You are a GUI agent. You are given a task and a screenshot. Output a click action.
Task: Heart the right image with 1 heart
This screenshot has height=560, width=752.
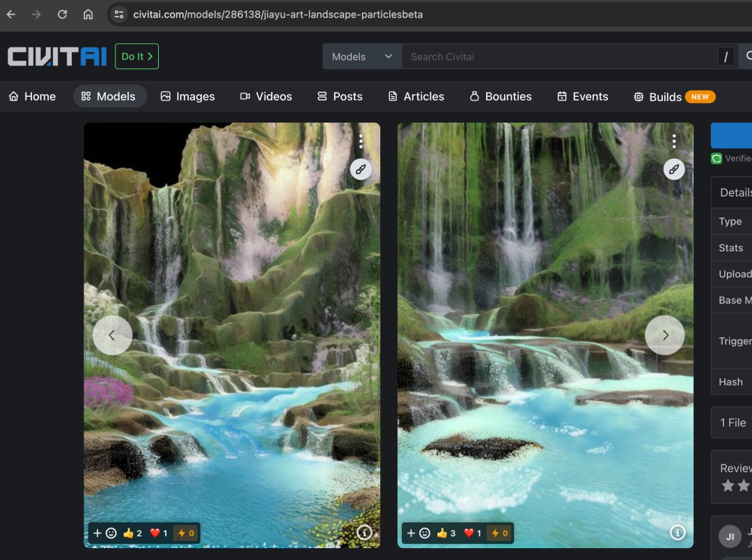tap(472, 533)
